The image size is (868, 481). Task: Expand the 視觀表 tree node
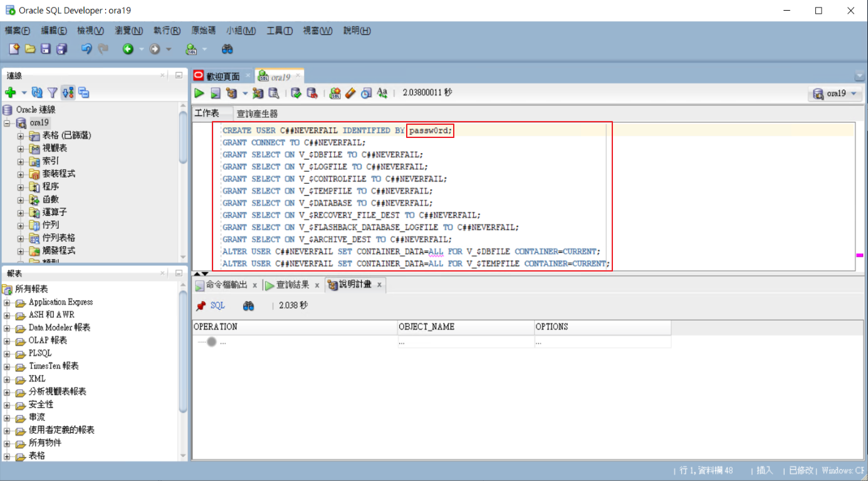[21, 149]
